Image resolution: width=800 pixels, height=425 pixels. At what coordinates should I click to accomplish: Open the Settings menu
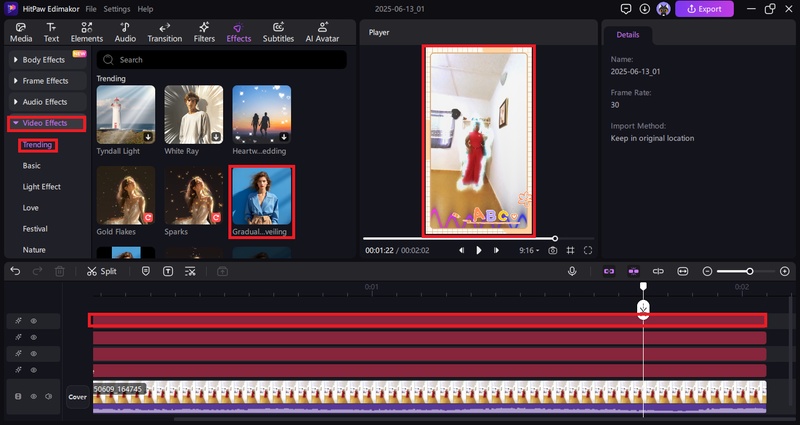(117, 9)
